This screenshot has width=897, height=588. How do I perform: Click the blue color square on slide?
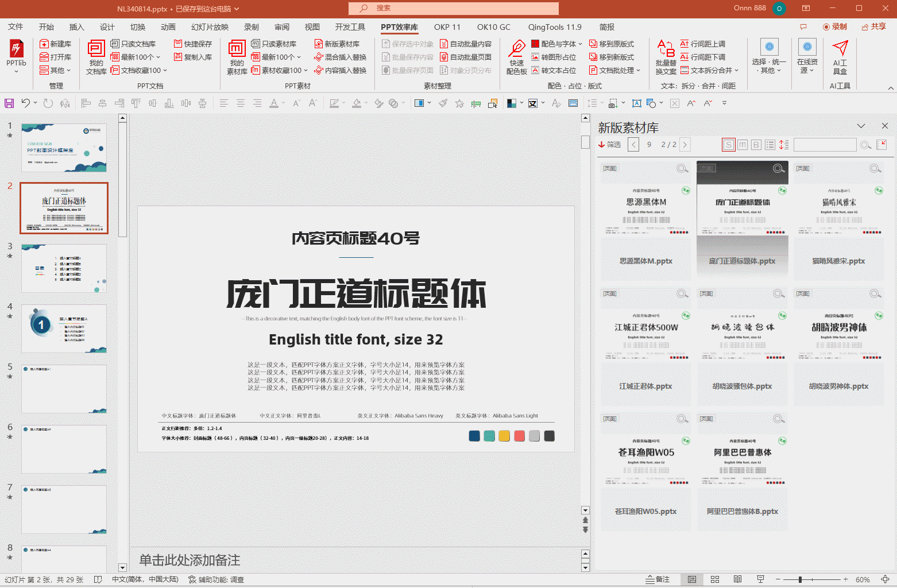point(474,436)
